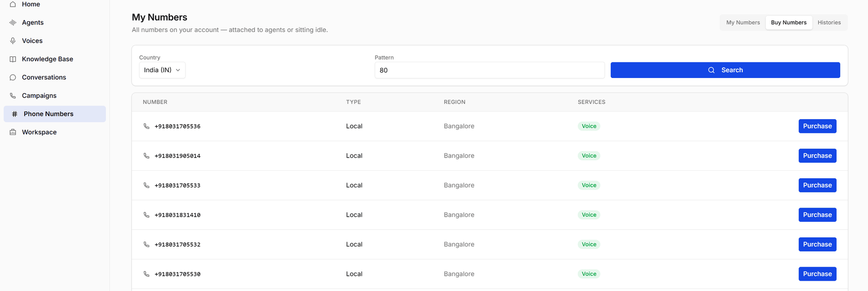Click the number text +918031705530
868x291 pixels.
click(177, 274)
